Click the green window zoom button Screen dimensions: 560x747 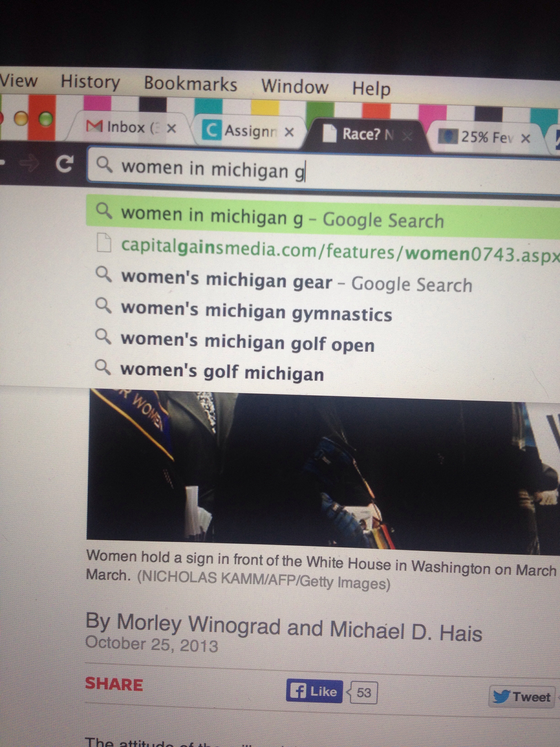click(46, 119)
